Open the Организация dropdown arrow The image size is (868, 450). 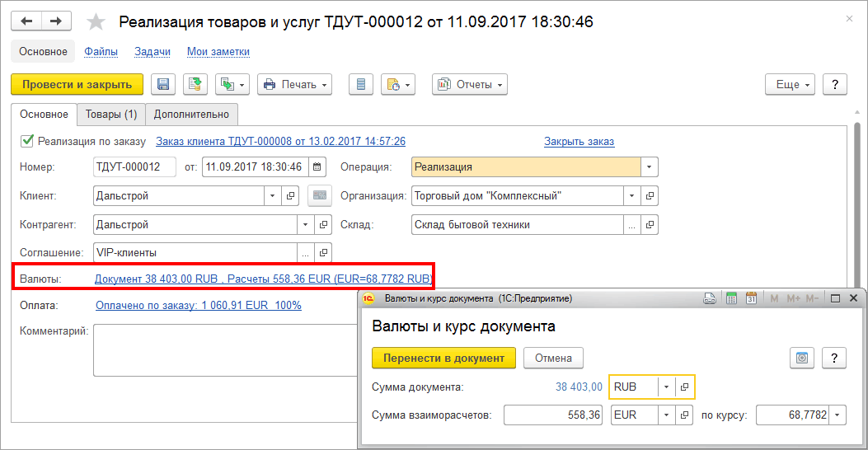coord(631,196)
